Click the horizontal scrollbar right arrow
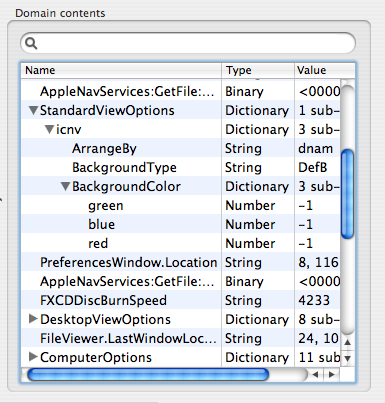Screen dimensions: 385x403 pos(332,375)
